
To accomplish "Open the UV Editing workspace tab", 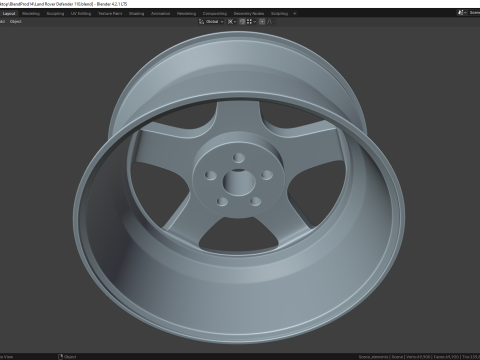I will [81, 14].
